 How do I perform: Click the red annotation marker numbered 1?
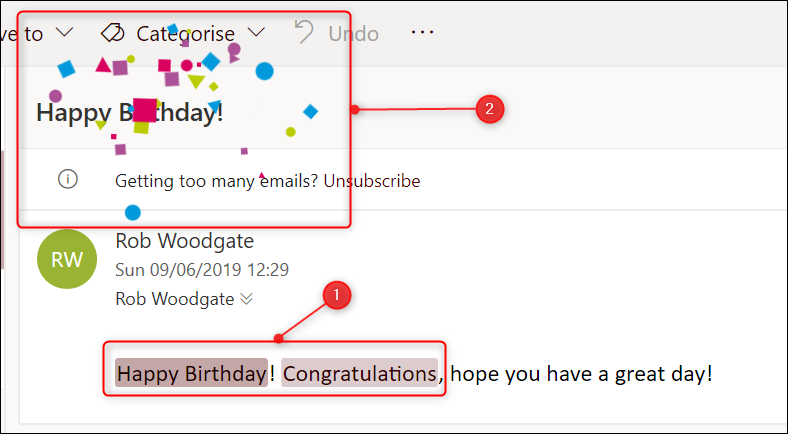pyautogui.click(x=337, y=296)
